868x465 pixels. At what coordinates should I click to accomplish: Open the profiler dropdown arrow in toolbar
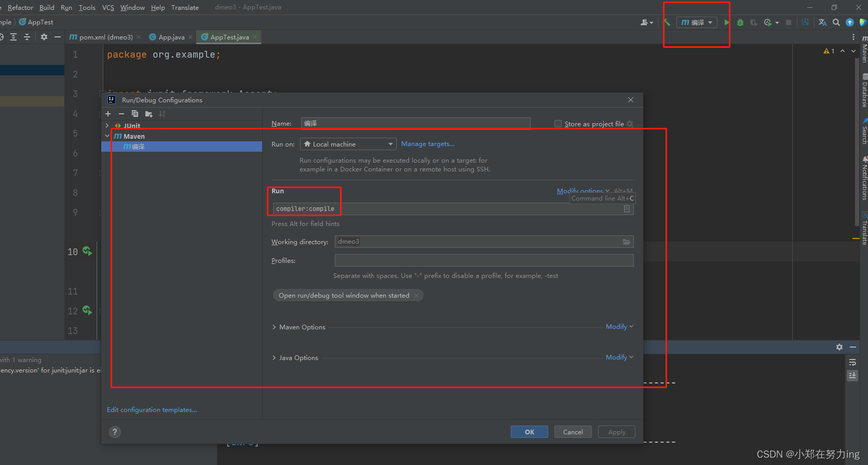[x=777, y=23]
